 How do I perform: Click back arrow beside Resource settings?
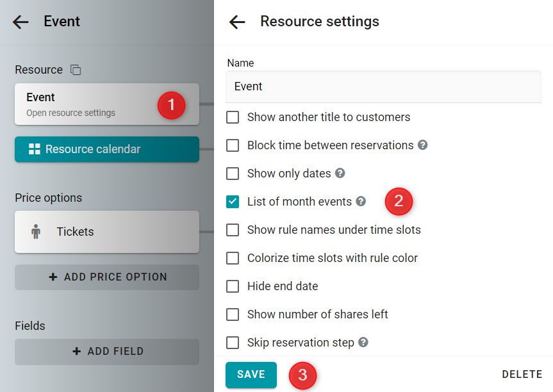click(x=237, y=22)
